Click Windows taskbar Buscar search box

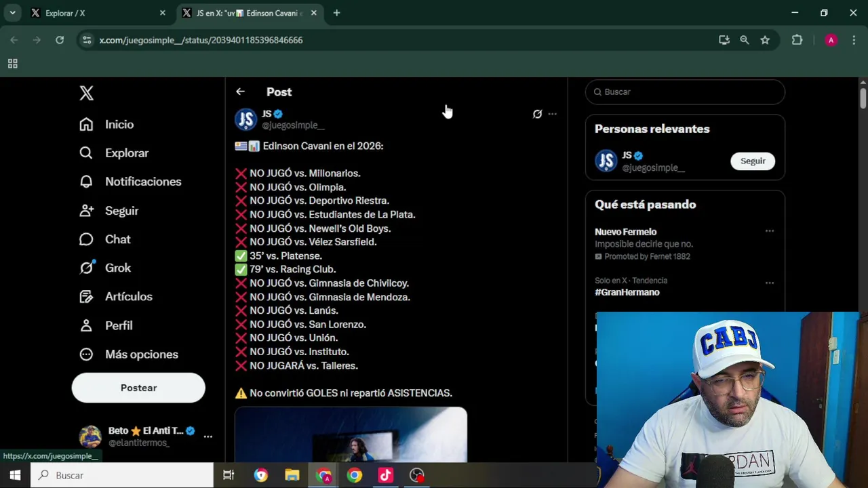[122, 475]
